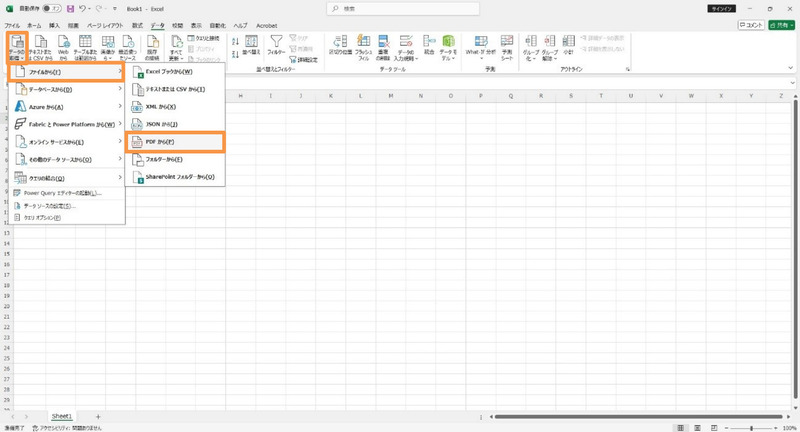The width and height of the screenshot is (800, 432).
Task: Launch 区切り位置 (Text to Columns)
Action: click(x=340, y=45)
